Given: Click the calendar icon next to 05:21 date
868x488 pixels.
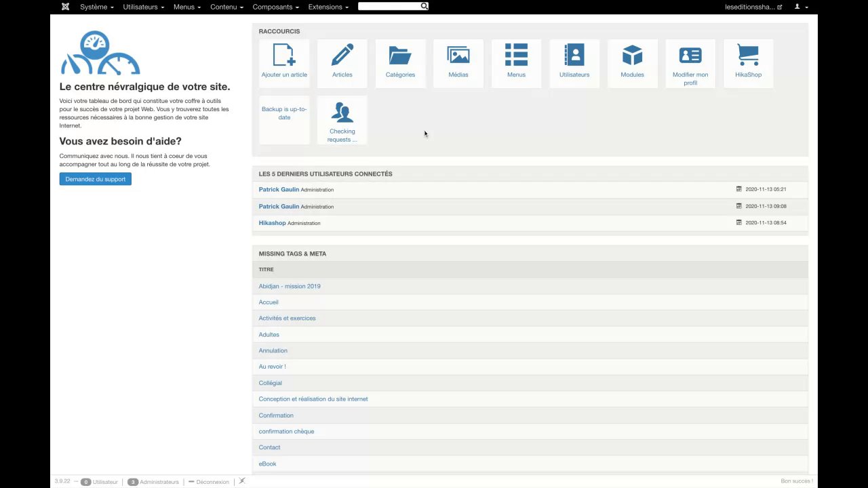Looking at the screenshot, I should tap(739, 189).
